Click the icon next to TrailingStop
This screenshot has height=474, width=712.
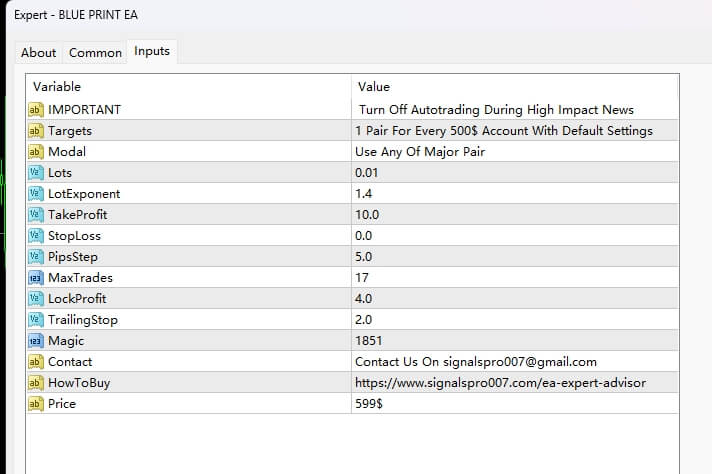click(36, 320)
